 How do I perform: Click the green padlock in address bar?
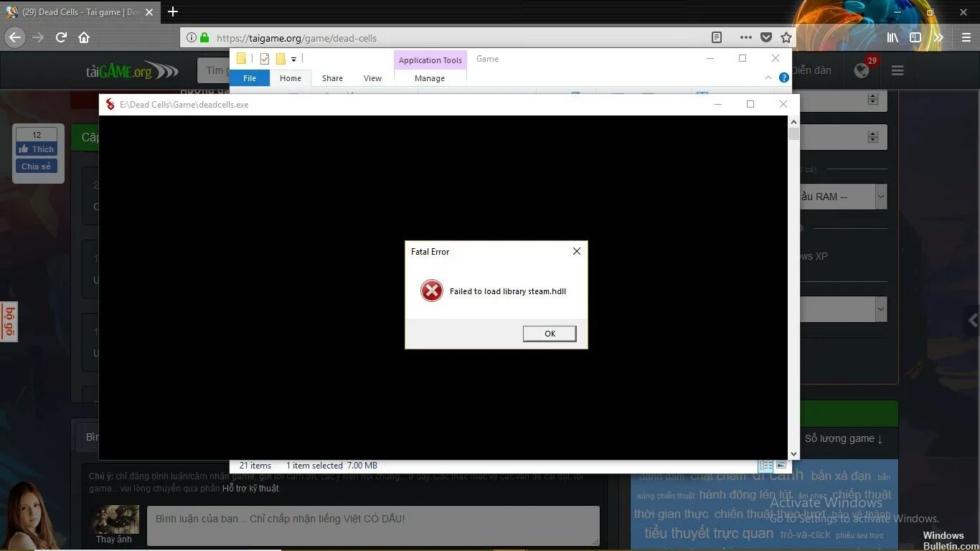coord(205,37)
